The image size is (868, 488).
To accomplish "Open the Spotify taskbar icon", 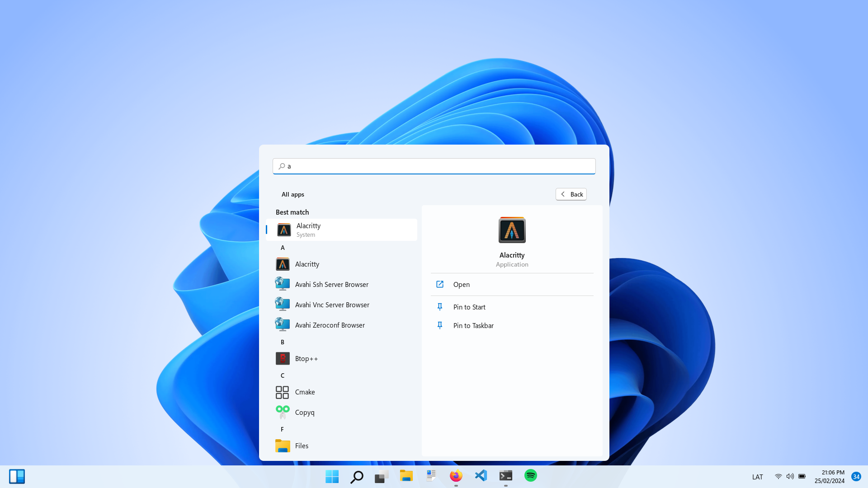I will click(530, 475).
